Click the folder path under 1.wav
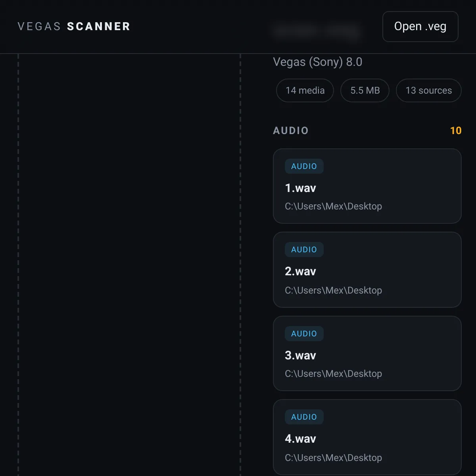This screenshot has height=476, width=476. pyautogui.click(x=333, y=206)
